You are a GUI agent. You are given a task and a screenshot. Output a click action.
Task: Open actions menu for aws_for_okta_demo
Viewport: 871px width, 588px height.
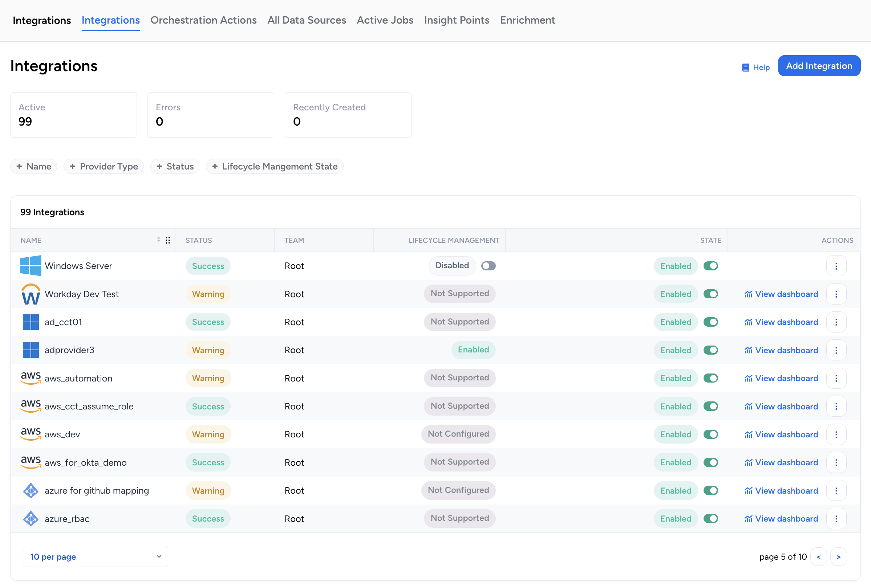[836, 462]
